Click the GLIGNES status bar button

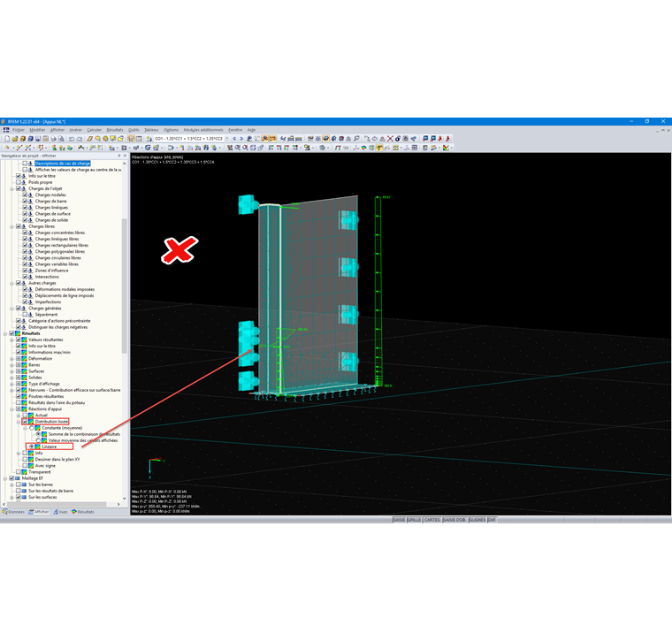coord(477,520)
